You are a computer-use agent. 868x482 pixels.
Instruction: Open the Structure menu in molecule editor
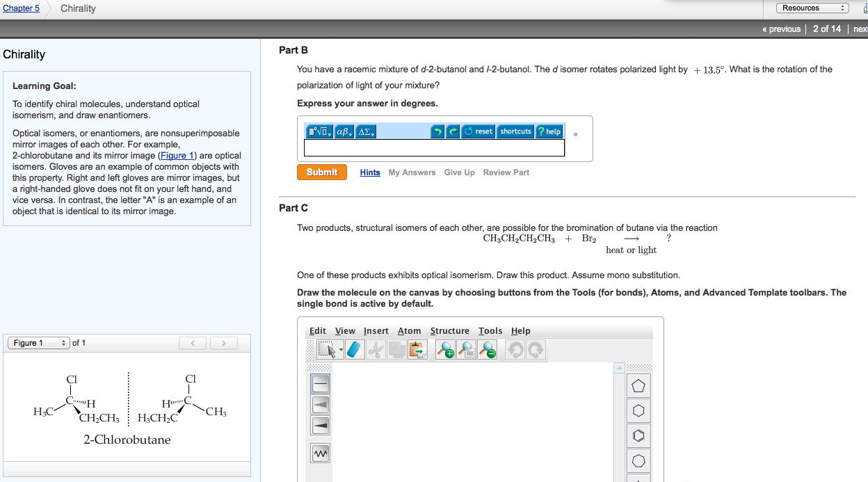pyautogui.click(x=449, y=330)
